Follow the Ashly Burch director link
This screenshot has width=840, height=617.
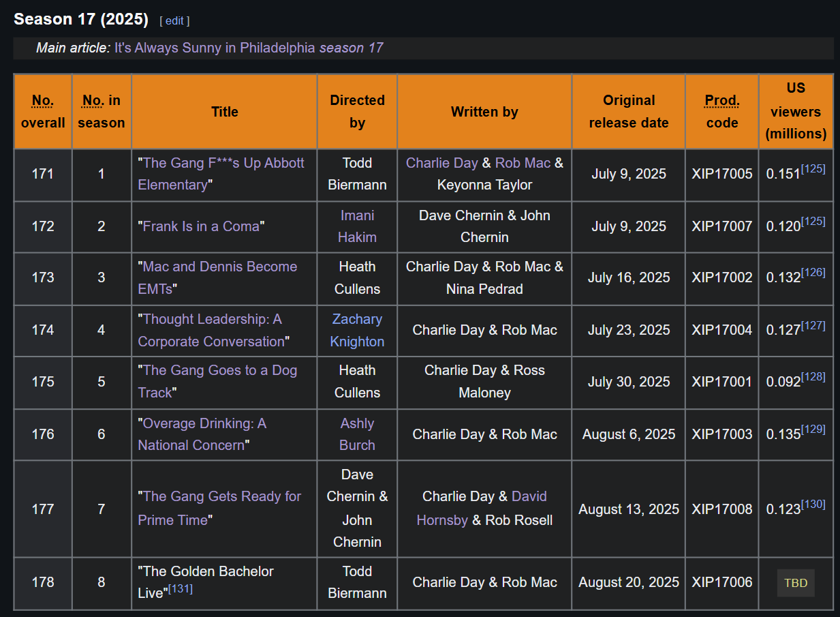[x=358, y=434]
